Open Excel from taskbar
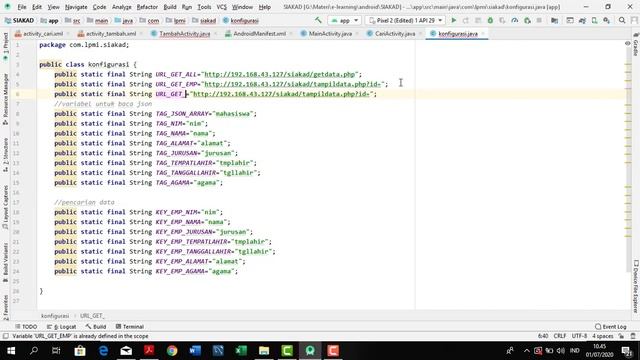The width and height of the screenshot is (640, 360). [241, 351]
